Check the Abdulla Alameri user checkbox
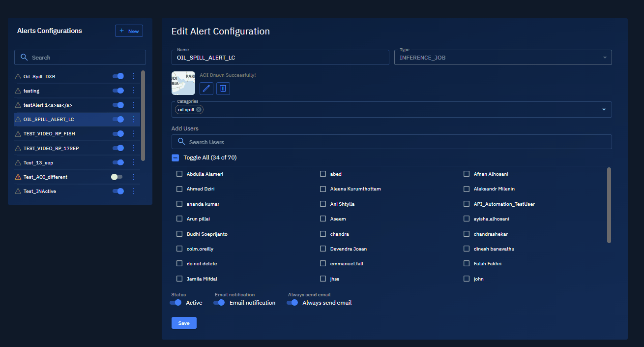 179,174
